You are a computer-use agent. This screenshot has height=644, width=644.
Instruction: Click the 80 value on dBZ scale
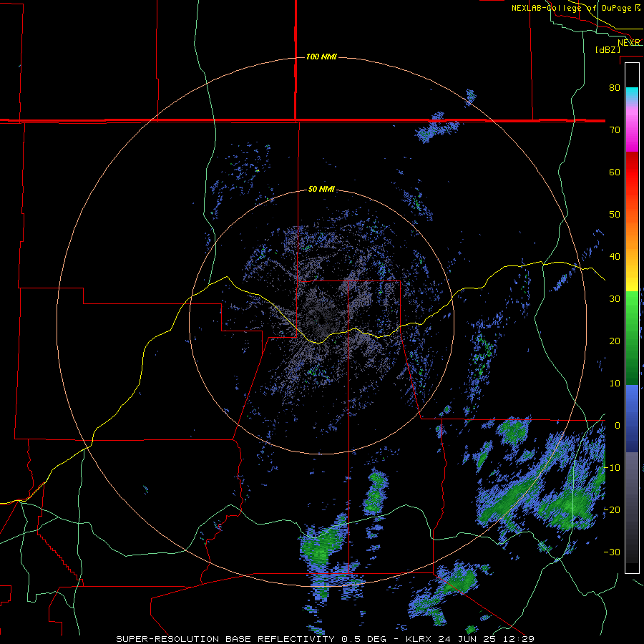click(x=615, y=88)
